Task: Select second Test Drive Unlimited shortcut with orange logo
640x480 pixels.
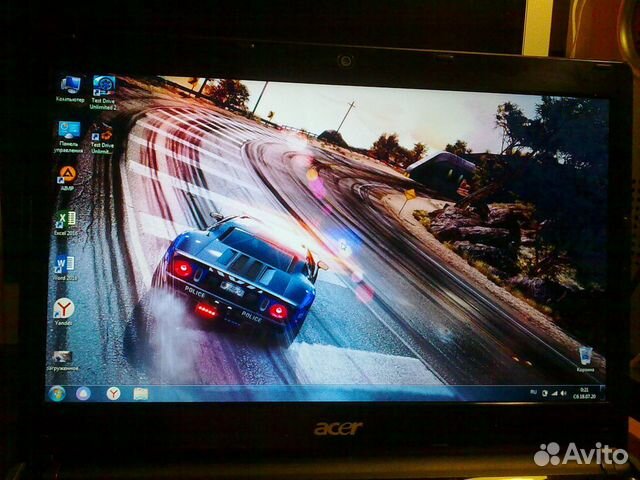Action: [x=102, y=140]
